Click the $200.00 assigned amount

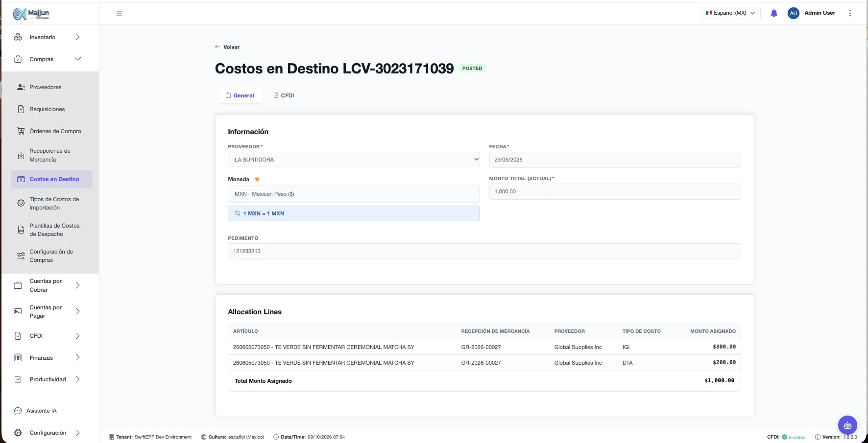pos(724,363)
